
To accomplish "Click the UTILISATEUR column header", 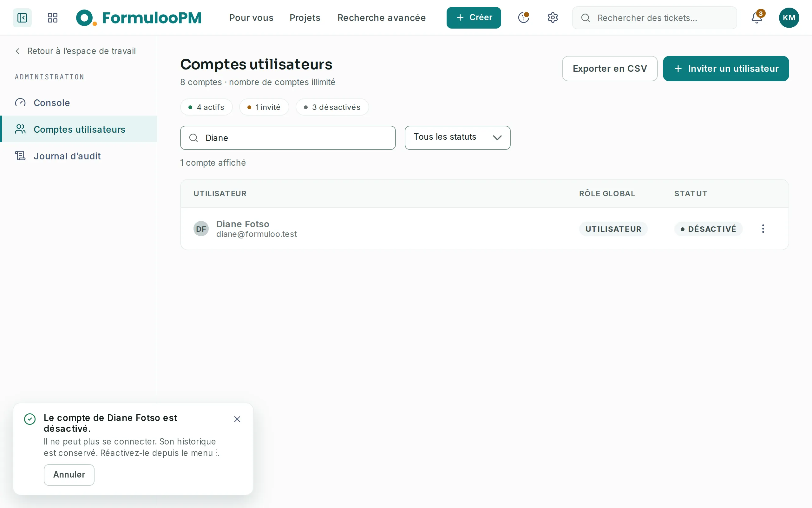I will [220, 194].
